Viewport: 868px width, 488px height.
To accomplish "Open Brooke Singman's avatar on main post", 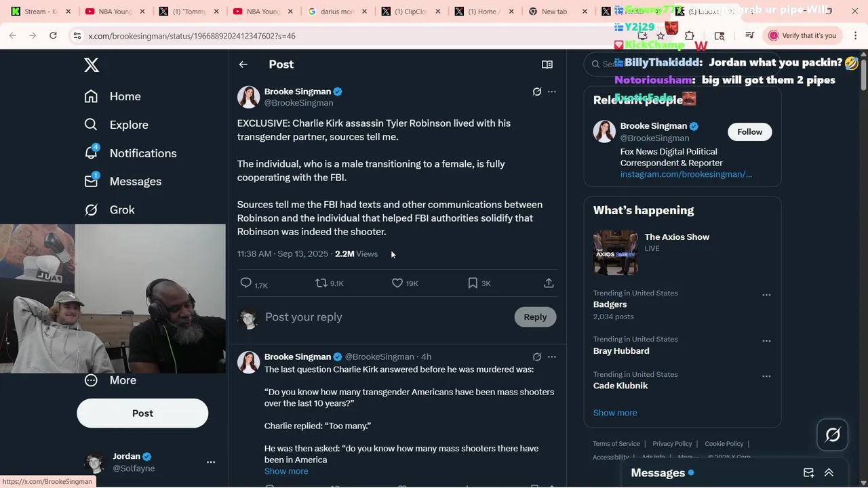I will (249, 97).
